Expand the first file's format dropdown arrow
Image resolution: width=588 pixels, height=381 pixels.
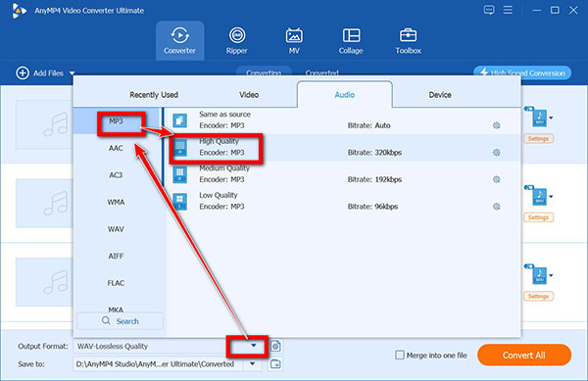[551, 118]
